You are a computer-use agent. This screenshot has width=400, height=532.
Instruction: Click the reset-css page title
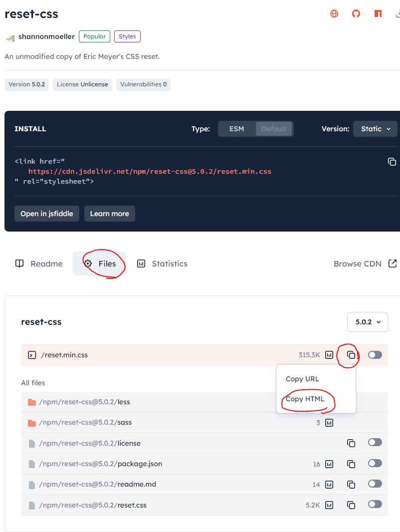point(31,14)
